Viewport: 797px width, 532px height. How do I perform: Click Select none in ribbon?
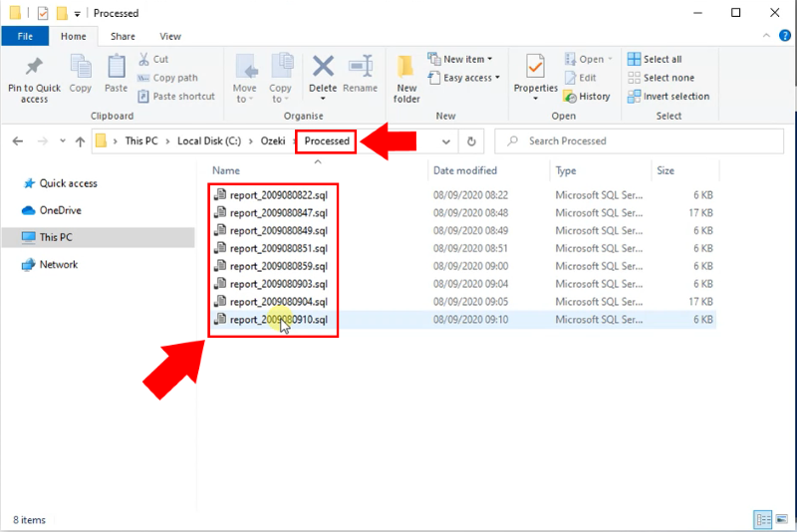tap(661, 78)
